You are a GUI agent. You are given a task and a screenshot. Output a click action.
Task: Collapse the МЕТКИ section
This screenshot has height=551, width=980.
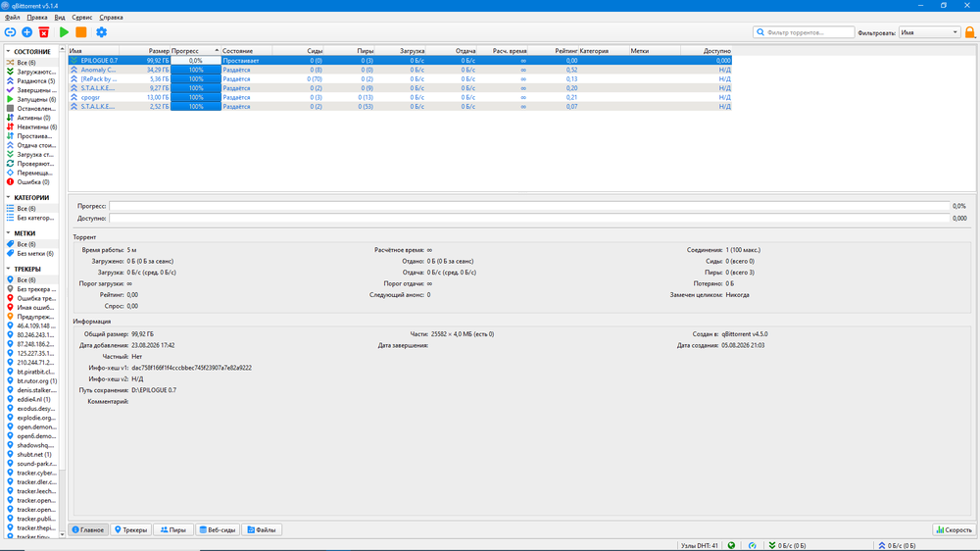(8, 233)
